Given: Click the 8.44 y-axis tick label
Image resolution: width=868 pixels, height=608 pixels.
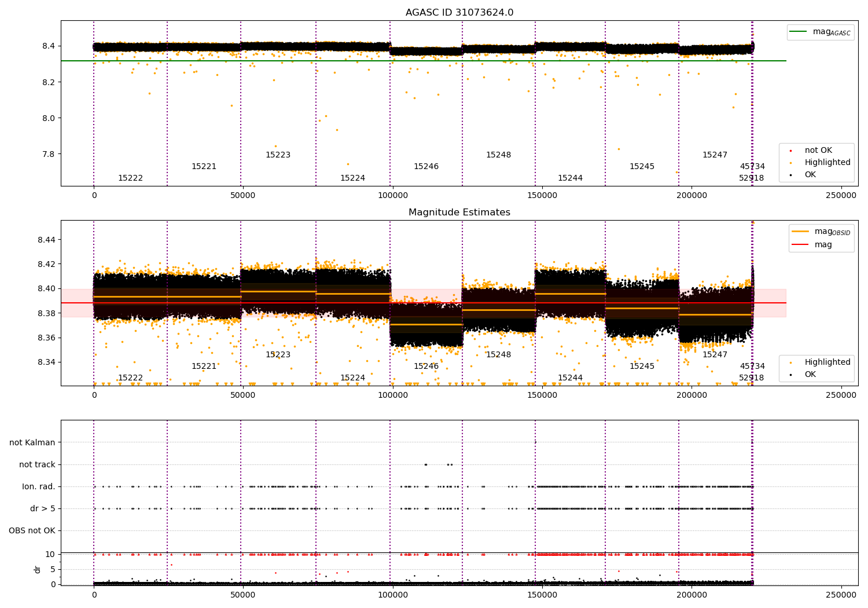Looking at the screenshot, I should click(x=46, y=240).
